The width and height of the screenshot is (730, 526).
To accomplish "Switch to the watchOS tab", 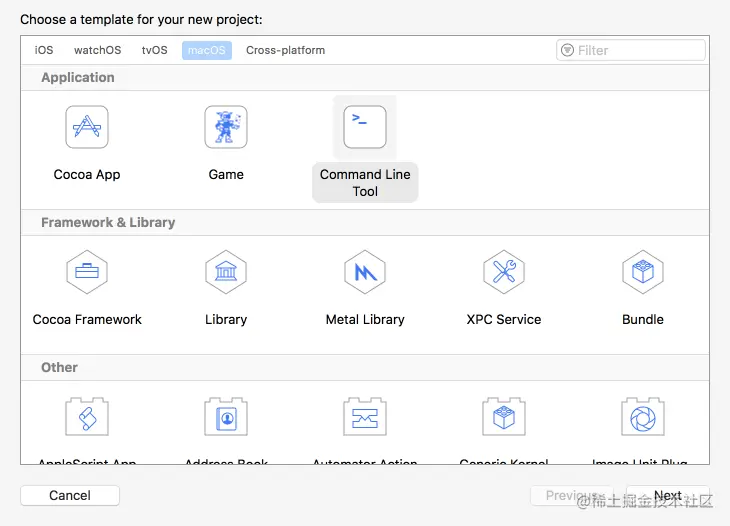I will (x=97, y=50).
